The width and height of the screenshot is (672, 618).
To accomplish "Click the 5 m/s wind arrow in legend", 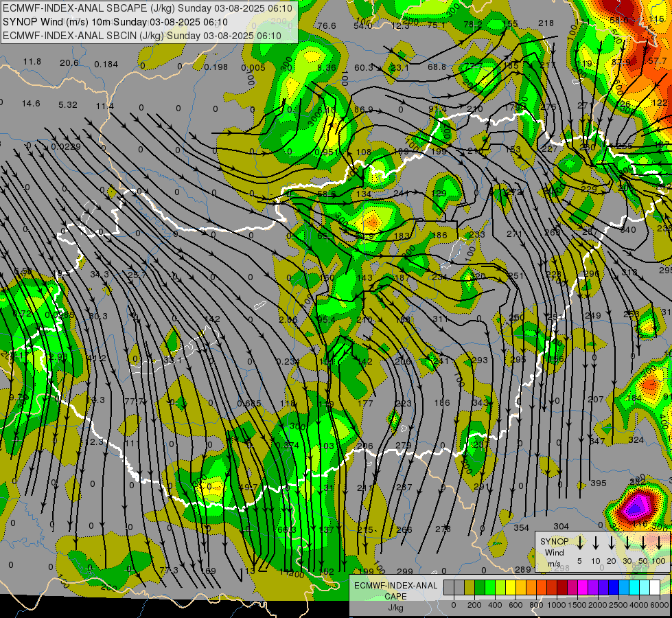I will tap(579, 543).
